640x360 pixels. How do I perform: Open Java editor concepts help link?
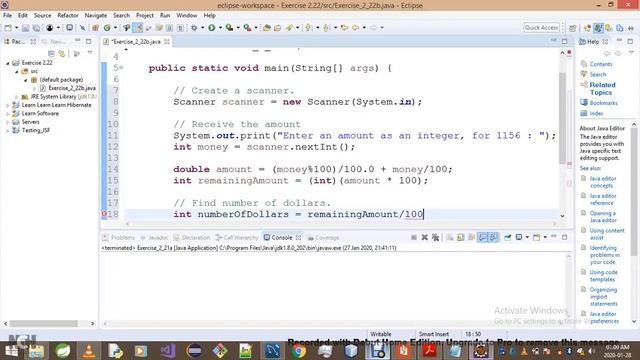602,182
